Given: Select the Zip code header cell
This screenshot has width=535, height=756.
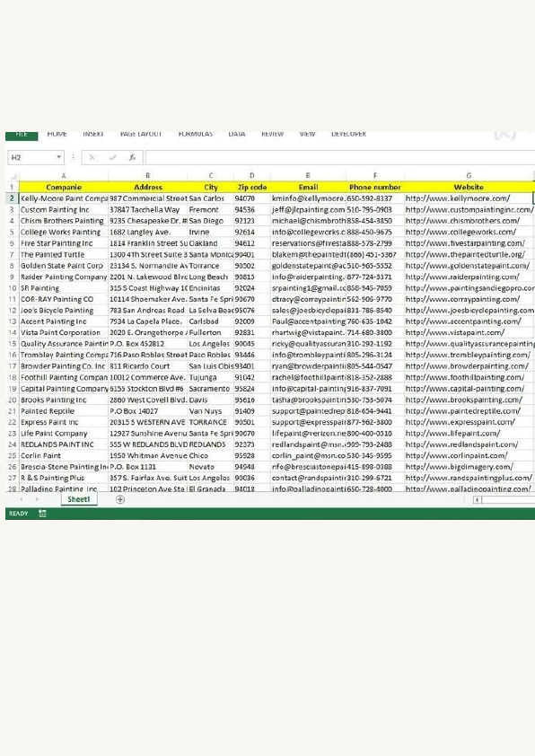Looking at the screenshot, I should point(251,187).
